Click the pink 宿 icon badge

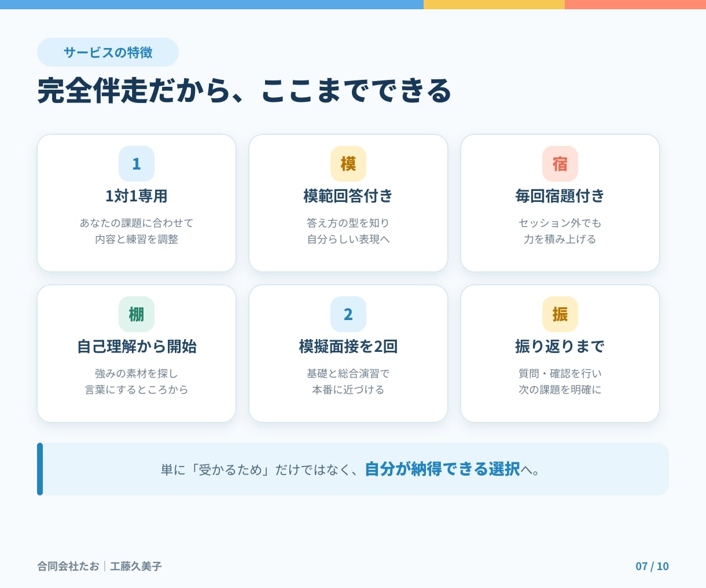[560, 164]
